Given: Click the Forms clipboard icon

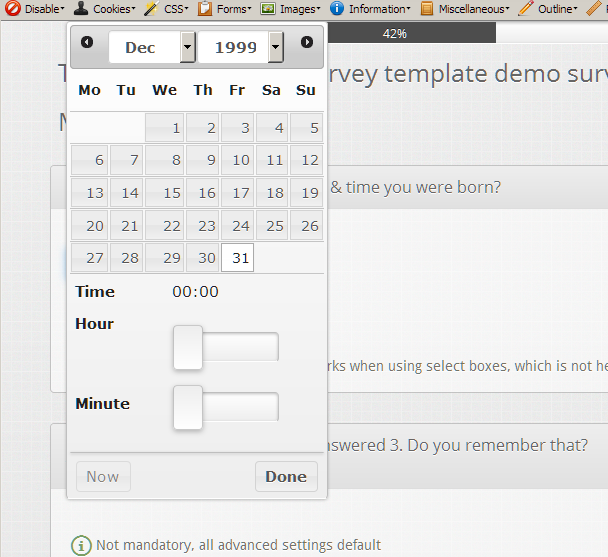Looking at the screenshot, I should pos(205,9).
